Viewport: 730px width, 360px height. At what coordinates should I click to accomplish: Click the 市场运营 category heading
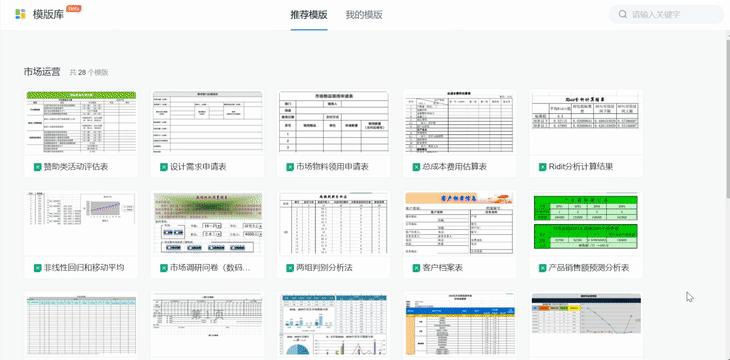tap(42, 72)
